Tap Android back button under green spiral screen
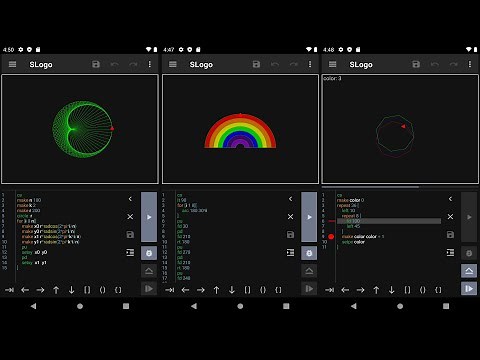Viewport: 480px width, 360px height. click(33, 306)
